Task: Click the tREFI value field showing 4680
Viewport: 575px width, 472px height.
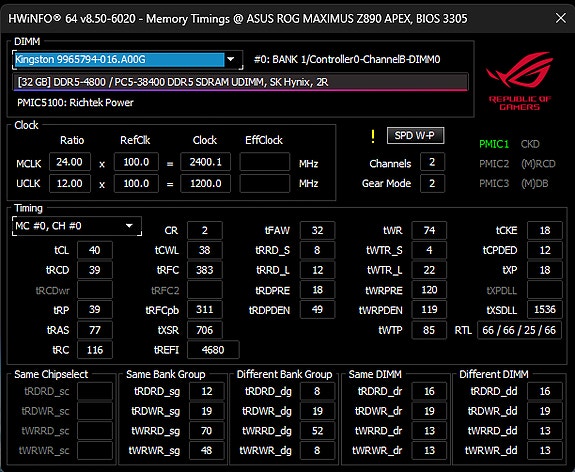Action: click(213, 350)
